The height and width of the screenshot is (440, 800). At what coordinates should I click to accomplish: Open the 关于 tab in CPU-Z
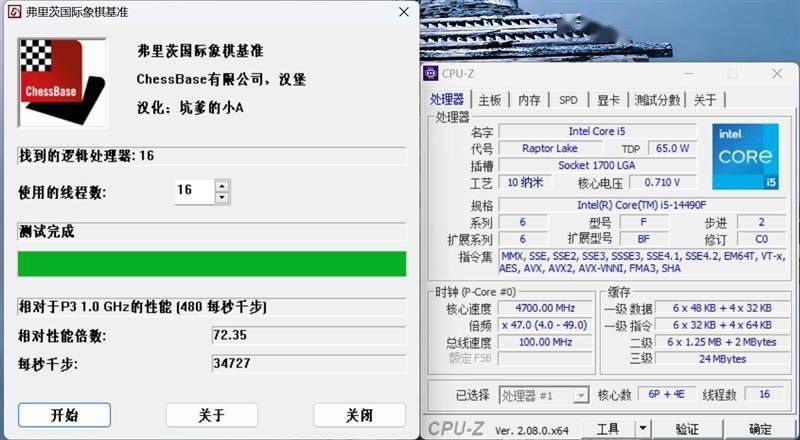[x=705, y=100]
